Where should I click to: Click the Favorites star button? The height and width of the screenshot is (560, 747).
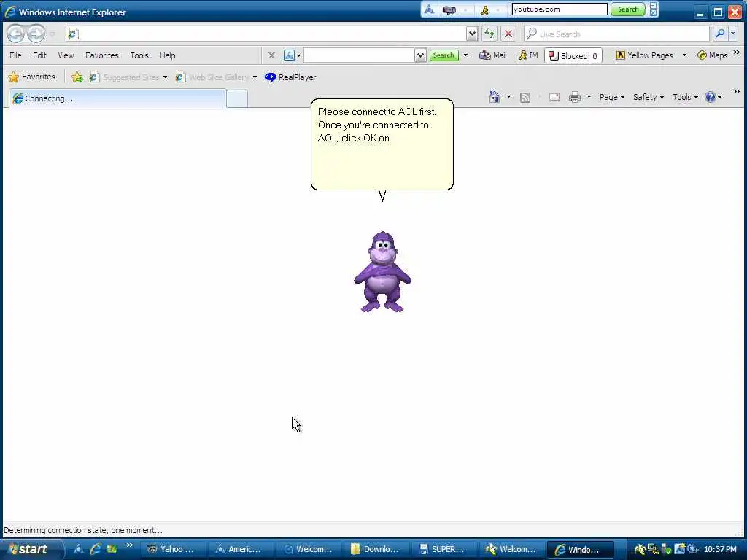tap(32, 77)
